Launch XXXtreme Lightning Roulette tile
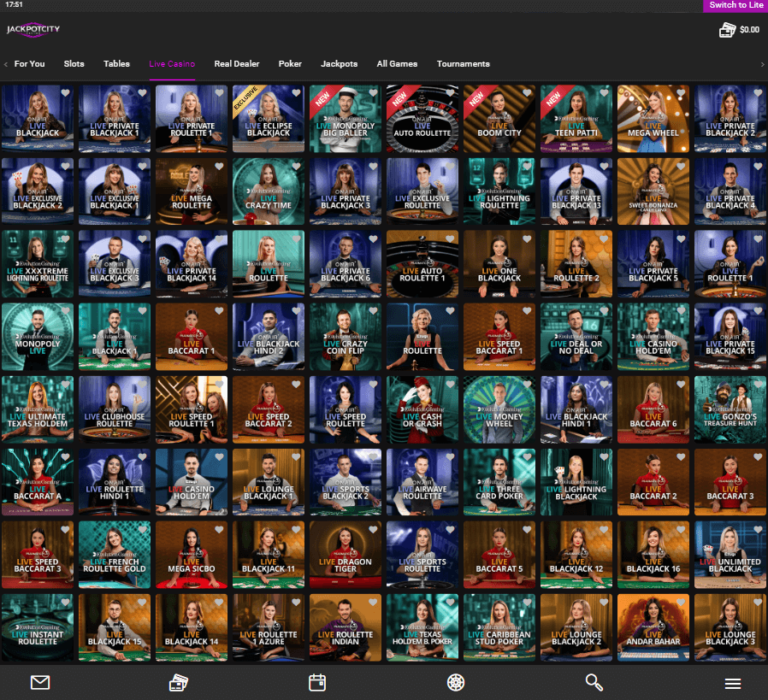The width and height of the screenshot is (768, 700). (x=38, y=264)
